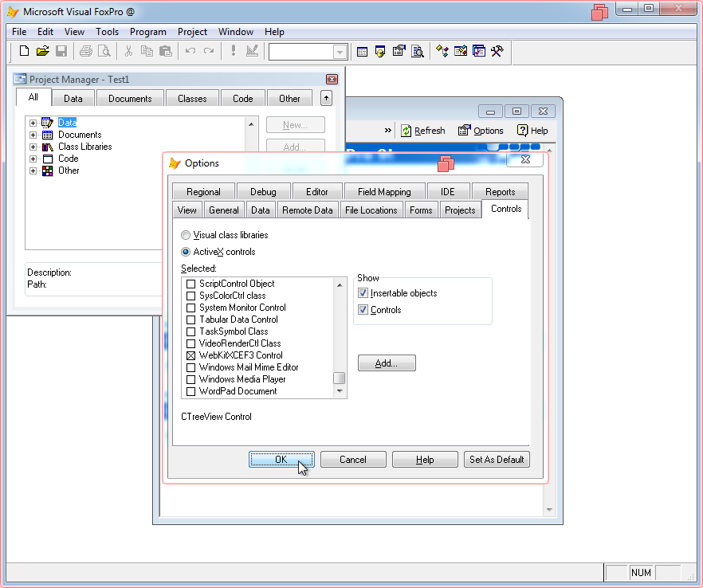The image size is (703, 588).
Task: Select the System Monitor Control list entry
Action: [242, 308]
